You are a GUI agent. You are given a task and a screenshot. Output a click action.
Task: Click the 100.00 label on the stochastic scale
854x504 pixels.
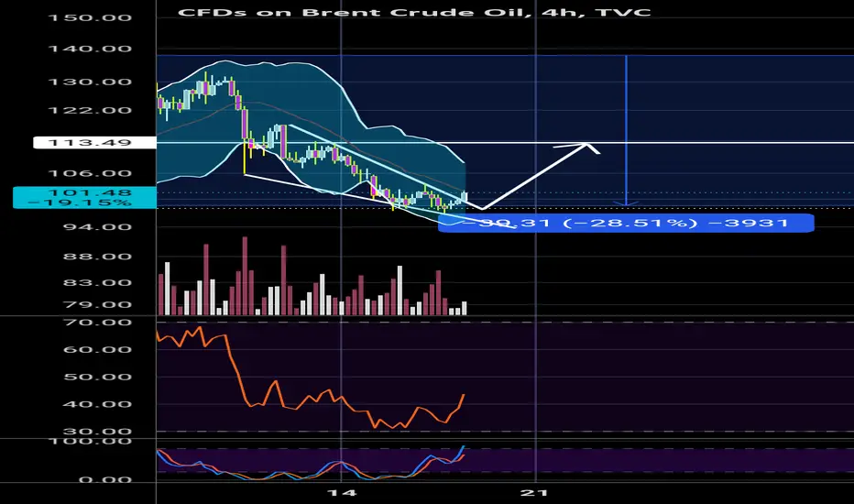90,441
